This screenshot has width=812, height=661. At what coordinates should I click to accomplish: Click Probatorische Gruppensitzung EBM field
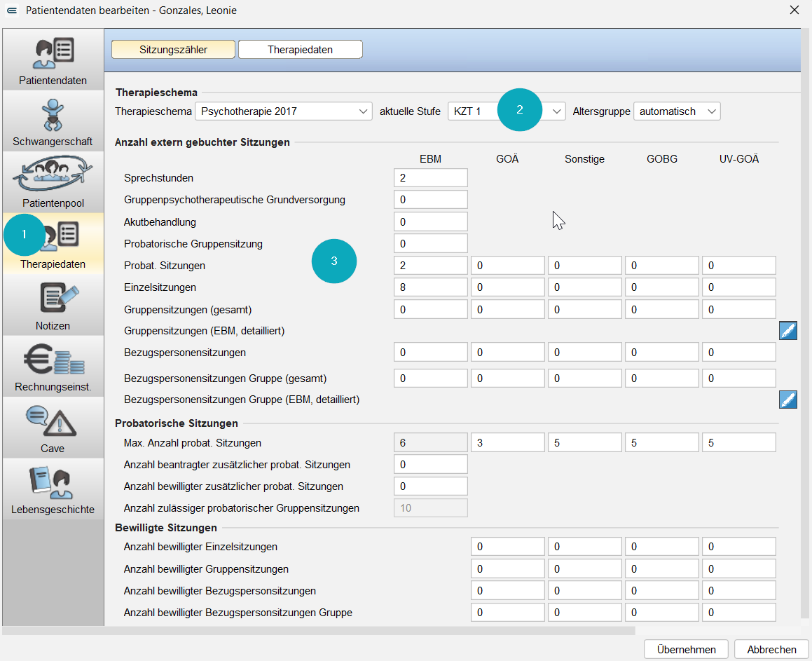point(430,243)
